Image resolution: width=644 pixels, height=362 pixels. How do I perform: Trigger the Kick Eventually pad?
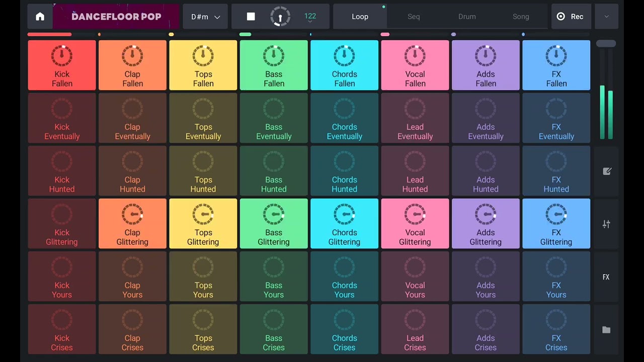[x=62, y=118]
